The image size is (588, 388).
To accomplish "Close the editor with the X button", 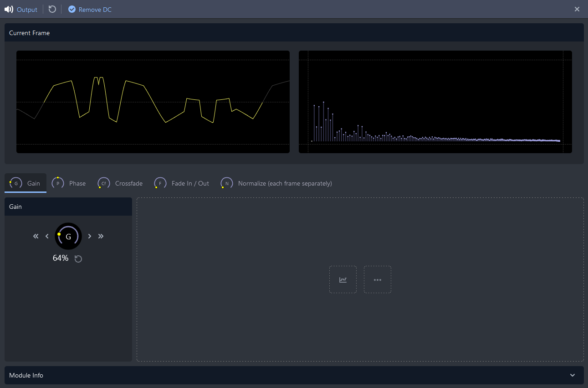I will 577,9.
